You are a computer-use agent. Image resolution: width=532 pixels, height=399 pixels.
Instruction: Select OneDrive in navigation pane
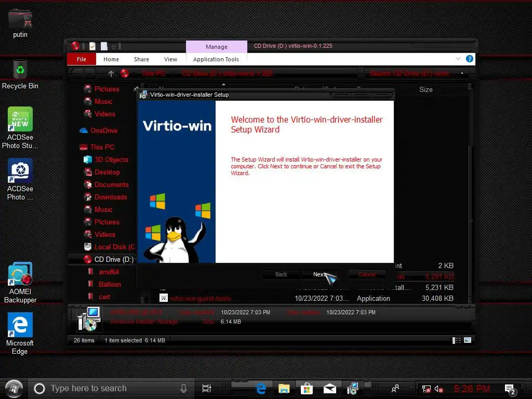(x=103, y=130)
